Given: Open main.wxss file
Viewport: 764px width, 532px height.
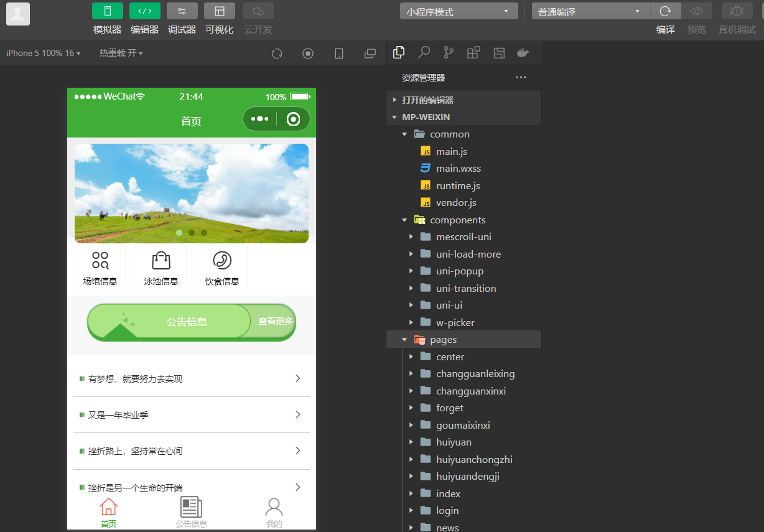Looking at the screenshot, I should click(x=464, y=168).
